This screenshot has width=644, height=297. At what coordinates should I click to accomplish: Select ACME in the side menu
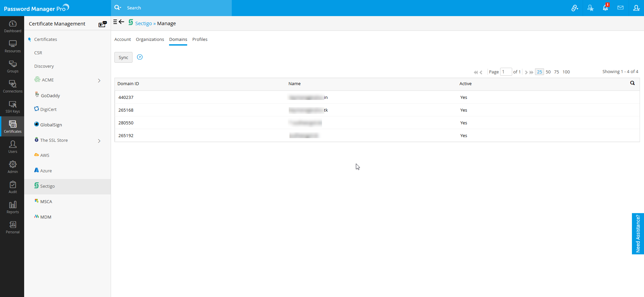48,80
